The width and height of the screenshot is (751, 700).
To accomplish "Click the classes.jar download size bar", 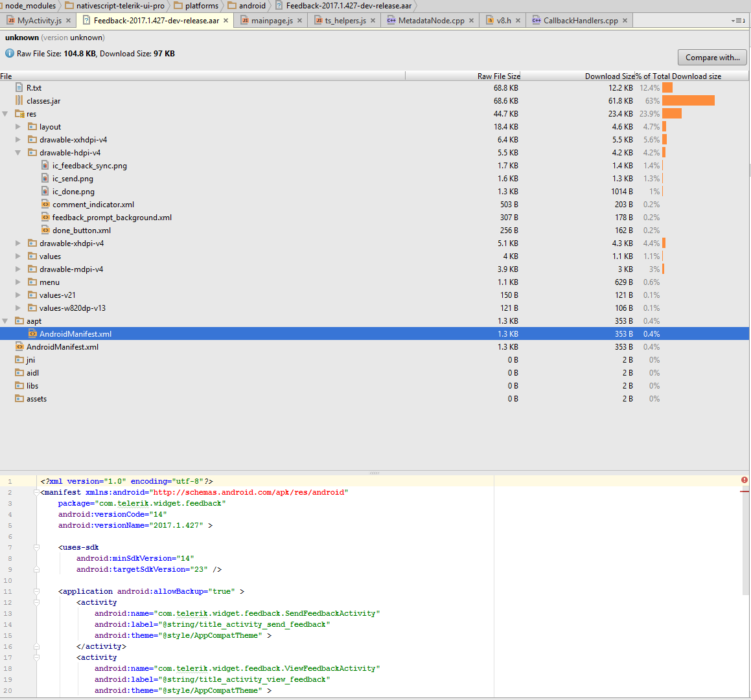I will 688,100.
